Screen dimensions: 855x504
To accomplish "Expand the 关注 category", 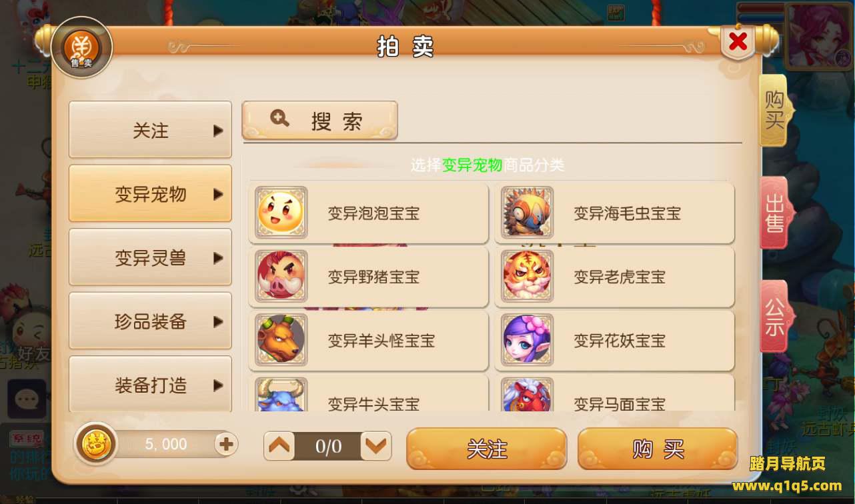I will coord(151,130).
